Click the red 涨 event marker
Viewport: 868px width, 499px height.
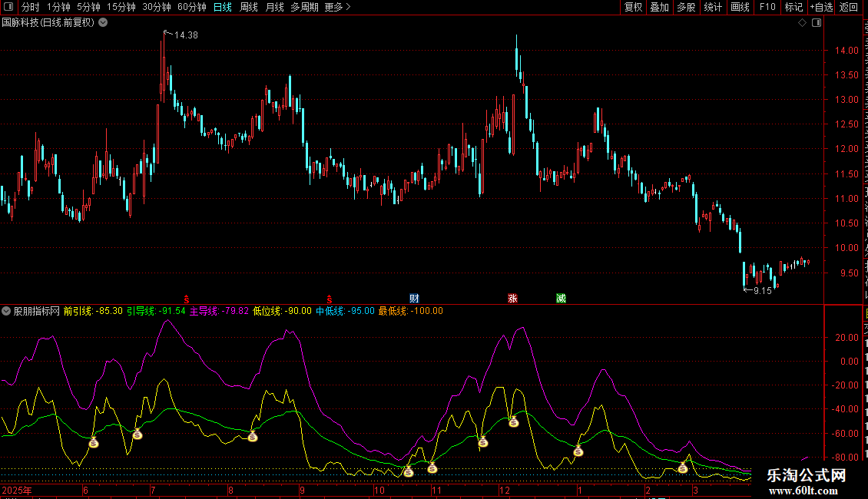(x=512, y=299)
